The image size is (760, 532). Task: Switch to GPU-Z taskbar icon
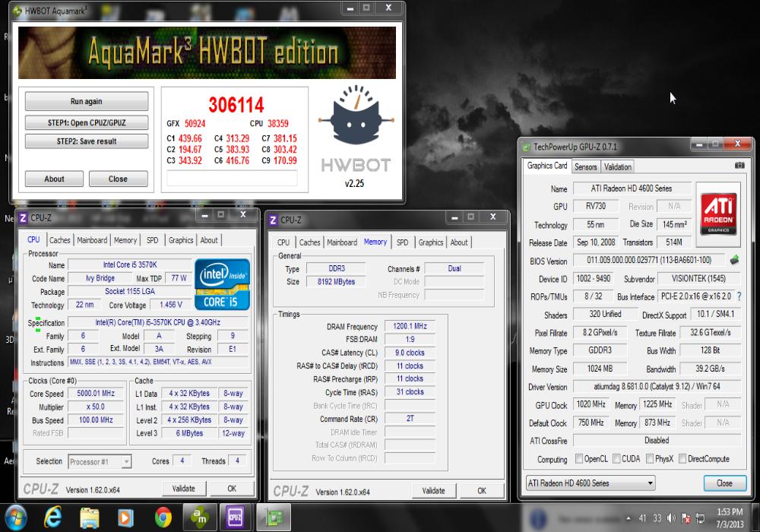pyautogui.click(x=274, y=518)
